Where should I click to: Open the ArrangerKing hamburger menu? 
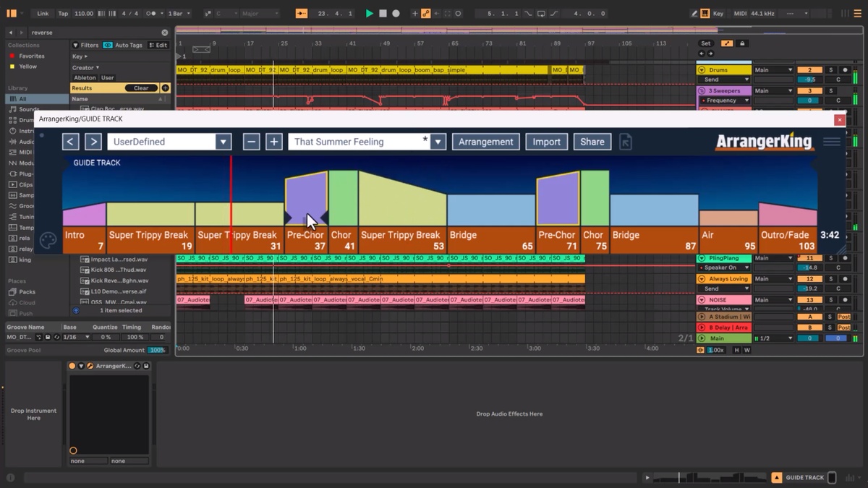(832, 142)
